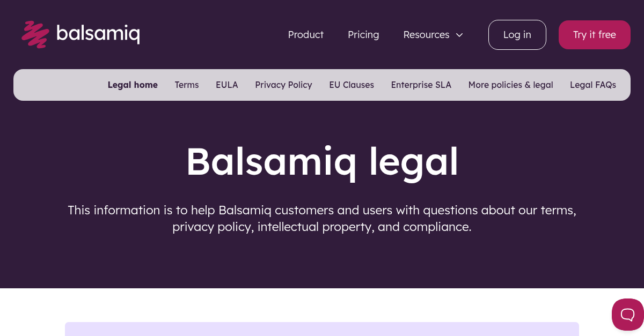Click the Log in button
The height and width of the screenshot is (336, 644).
(x=517, y=34)
